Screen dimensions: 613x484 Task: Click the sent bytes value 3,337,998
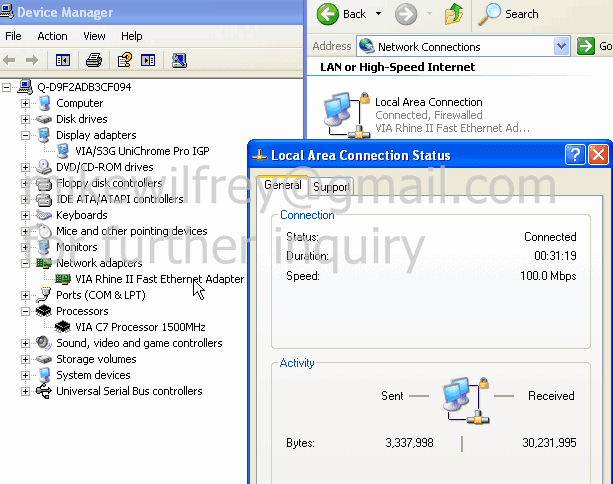point(409,443)
